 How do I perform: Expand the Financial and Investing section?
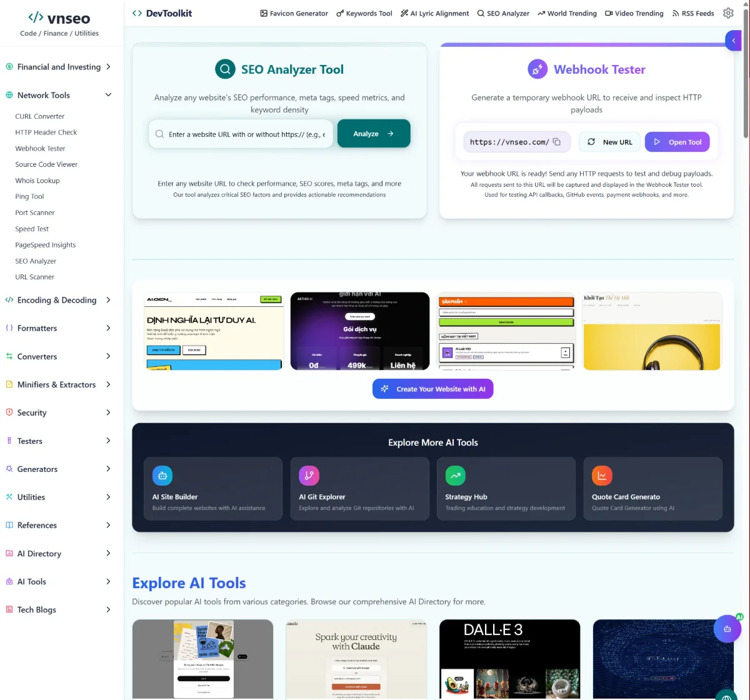[108, 67]
